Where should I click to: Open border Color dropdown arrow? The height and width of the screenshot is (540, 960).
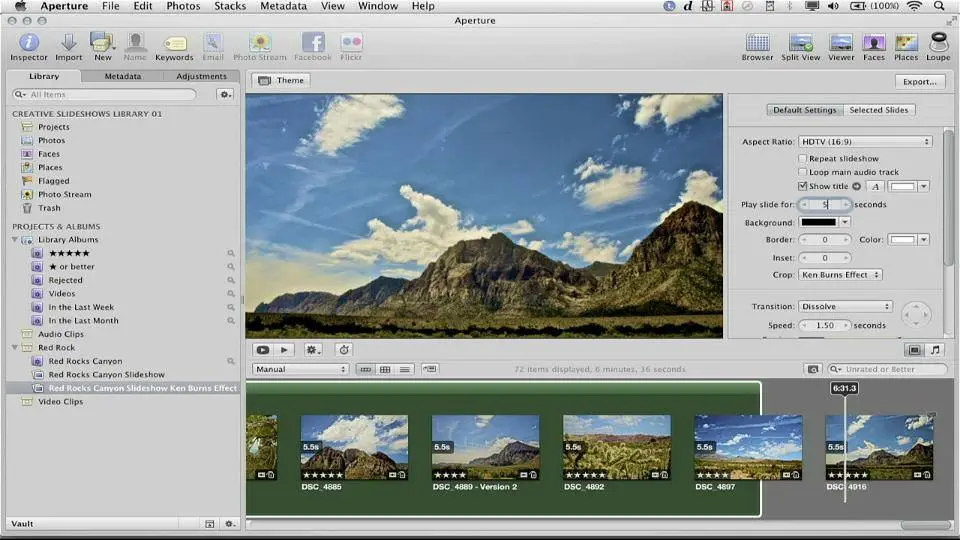coord(924,240)
